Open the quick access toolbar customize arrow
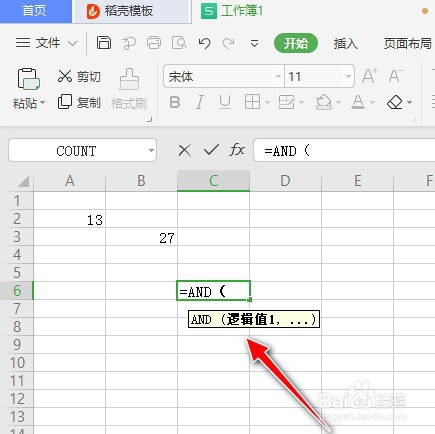 tap(254, 44)
